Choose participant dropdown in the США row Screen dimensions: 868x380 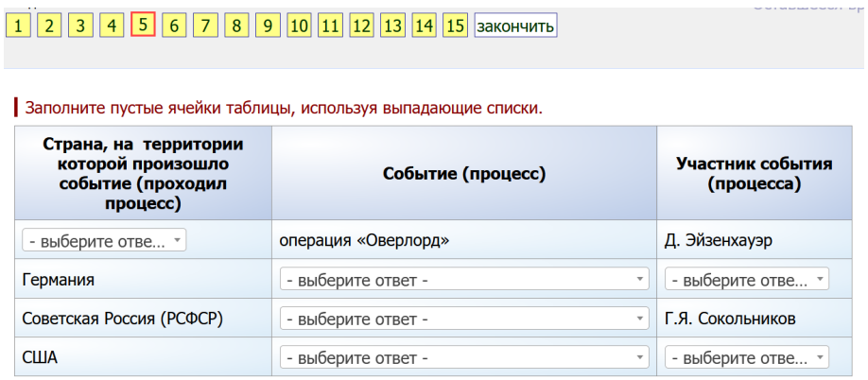click(747, 358)
